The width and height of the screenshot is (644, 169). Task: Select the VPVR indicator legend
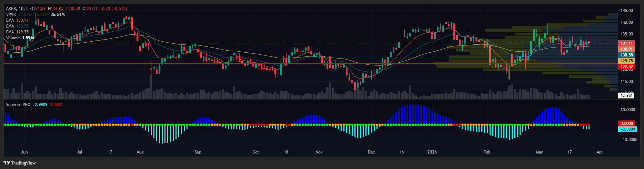(11, 14)
